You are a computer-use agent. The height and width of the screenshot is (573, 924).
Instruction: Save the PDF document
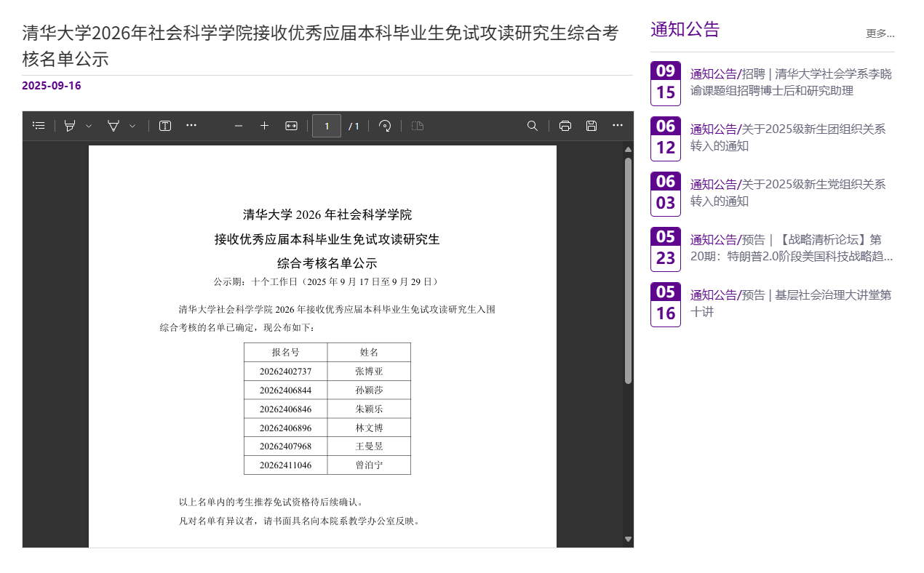(x=592, y=126)
